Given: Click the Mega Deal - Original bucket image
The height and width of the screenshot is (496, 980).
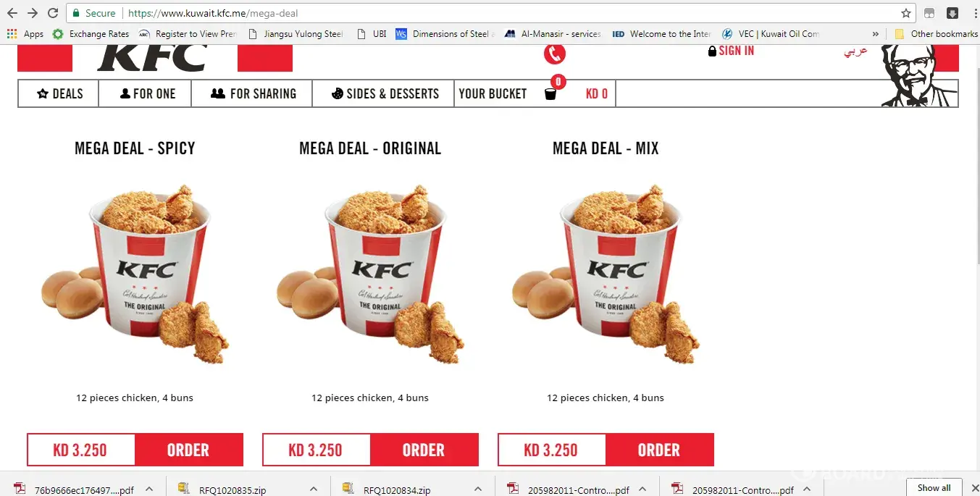Looking at the screenshot, I should point(370,274).
